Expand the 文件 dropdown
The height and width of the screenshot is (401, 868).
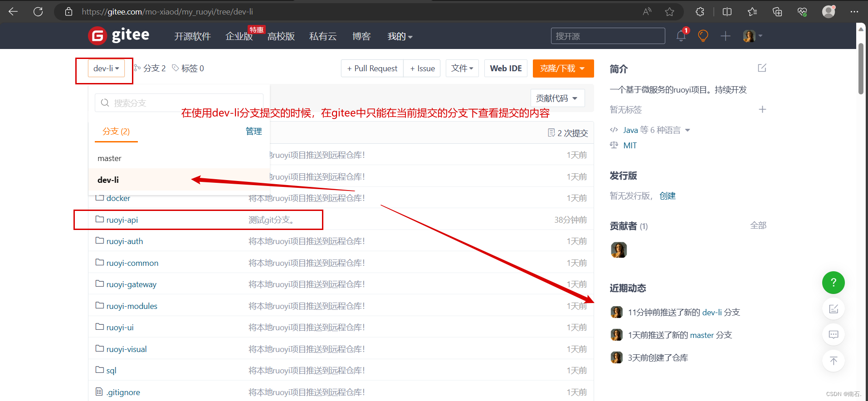[x=462, y=68]
